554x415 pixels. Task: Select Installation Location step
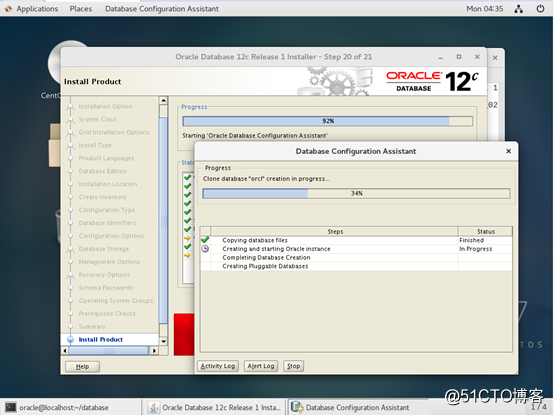(108, 184)
